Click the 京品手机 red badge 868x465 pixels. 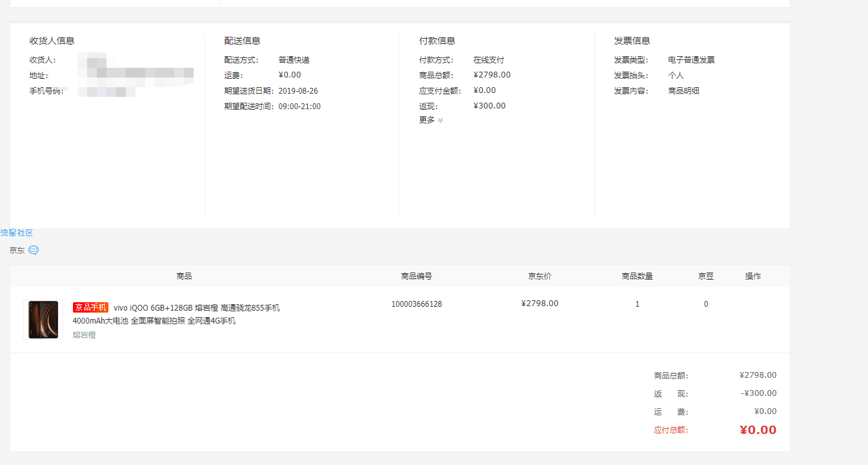90,307
